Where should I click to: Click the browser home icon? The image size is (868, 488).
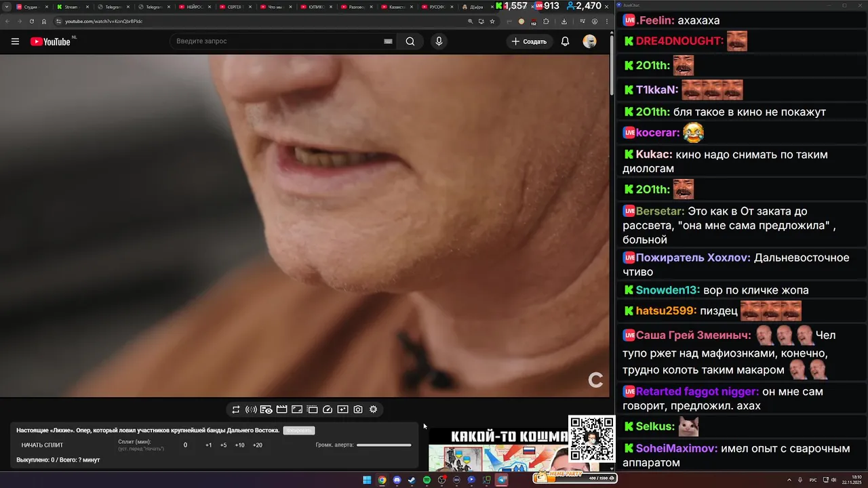point(44,21)
